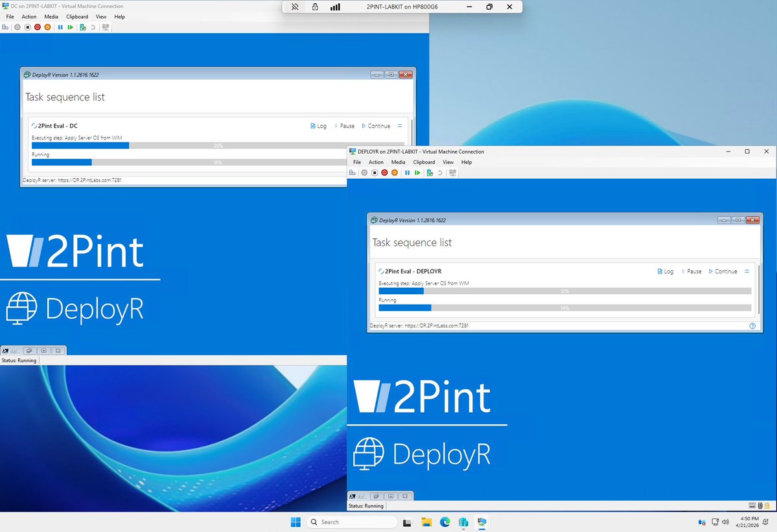Expand options menu for 2Pint Eval - DC
Viewport: 777px width, 532px height.
pyautogui.click(x=400, y=126)
